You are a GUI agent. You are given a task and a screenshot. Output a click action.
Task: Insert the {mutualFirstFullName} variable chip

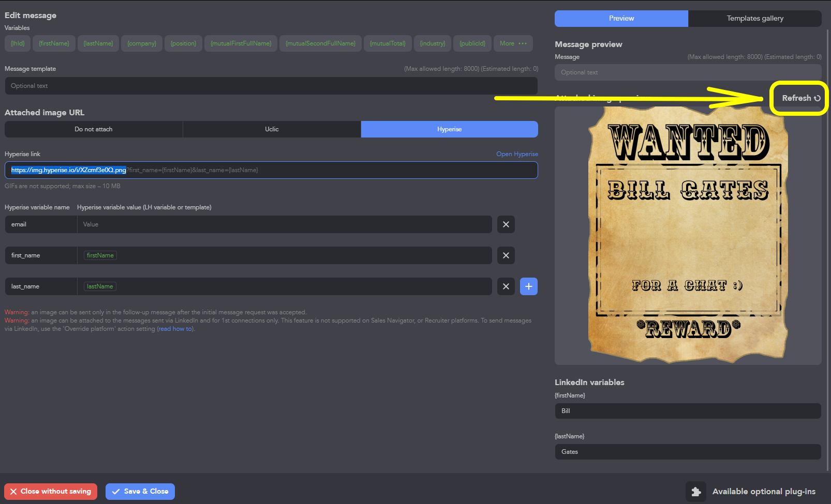[241, 43]
